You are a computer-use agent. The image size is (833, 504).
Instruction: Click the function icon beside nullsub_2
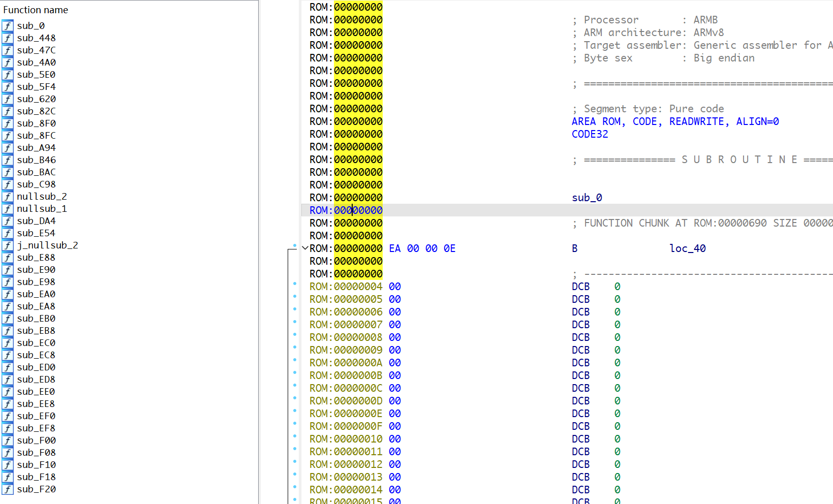click(8, 197)
